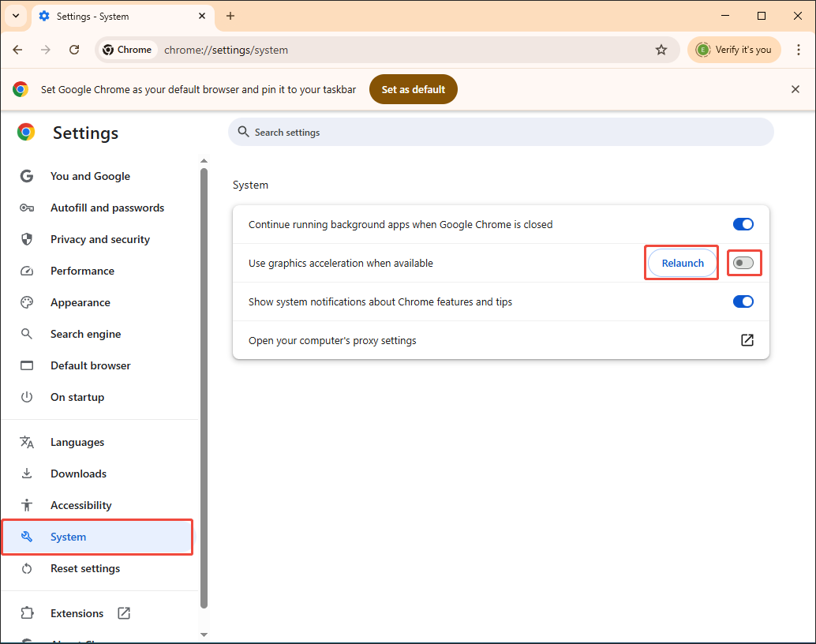Disable continue running background apps toggle

pyautogui.click(x=743, y=224)
